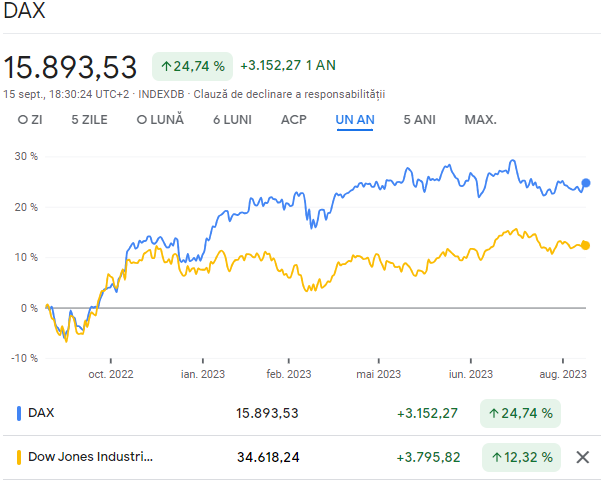Viewport: 601px width, 481px height.
Task: Click the iun. 2023 axis label
Action: pyautogui.click(x=471, y=374)
